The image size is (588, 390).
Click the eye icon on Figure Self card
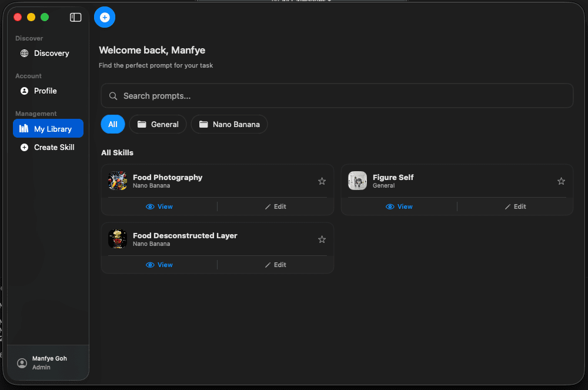coord(389,206)
